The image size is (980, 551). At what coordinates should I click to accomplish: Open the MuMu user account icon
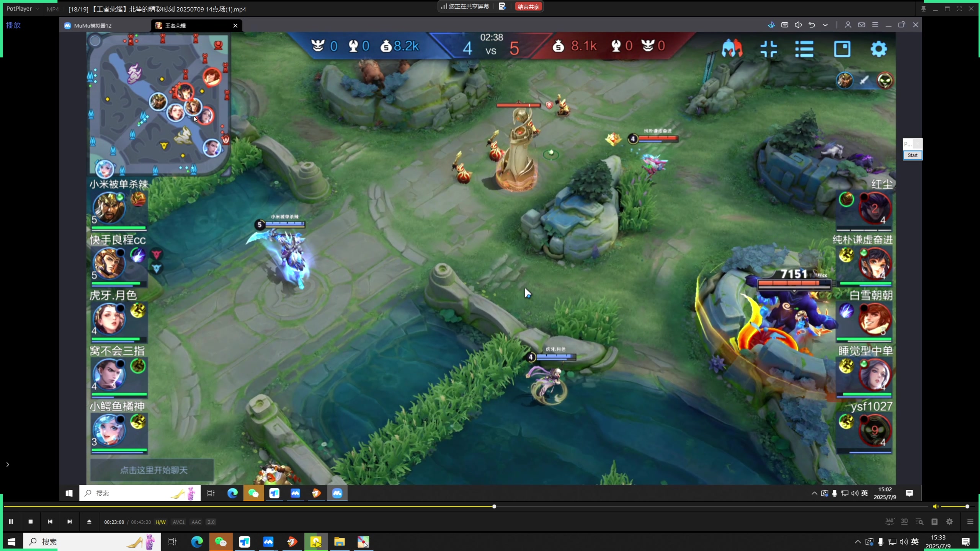[848, 25]
